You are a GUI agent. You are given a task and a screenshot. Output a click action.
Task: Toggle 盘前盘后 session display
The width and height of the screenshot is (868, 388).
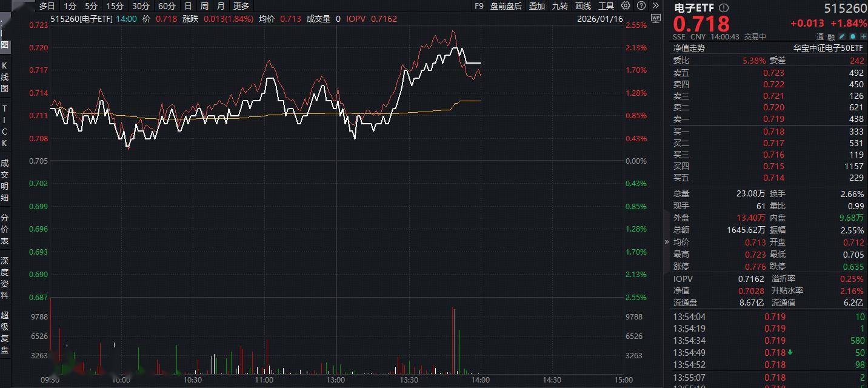click(506, 6)
